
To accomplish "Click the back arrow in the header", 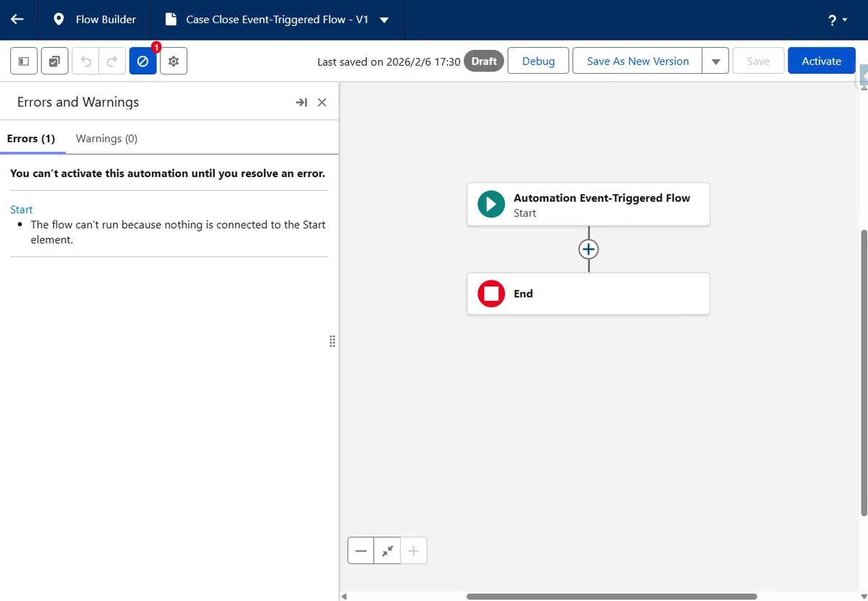I will [x=17, y=20].
